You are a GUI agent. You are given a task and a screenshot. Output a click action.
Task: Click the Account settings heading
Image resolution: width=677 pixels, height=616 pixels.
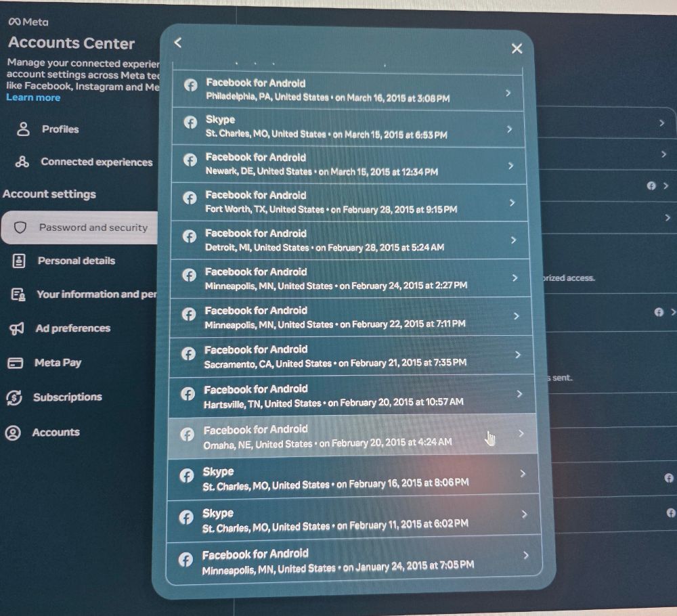click(x=49, y=194)
